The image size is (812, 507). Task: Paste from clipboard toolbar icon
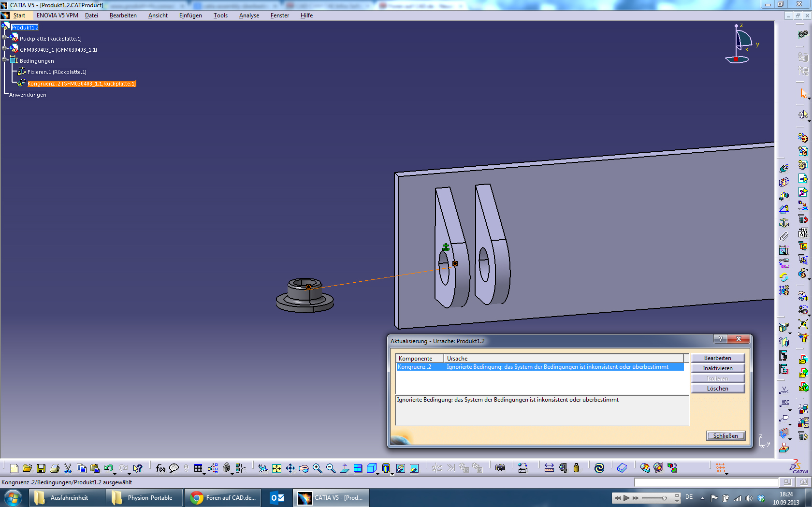(x=95, y=468)
